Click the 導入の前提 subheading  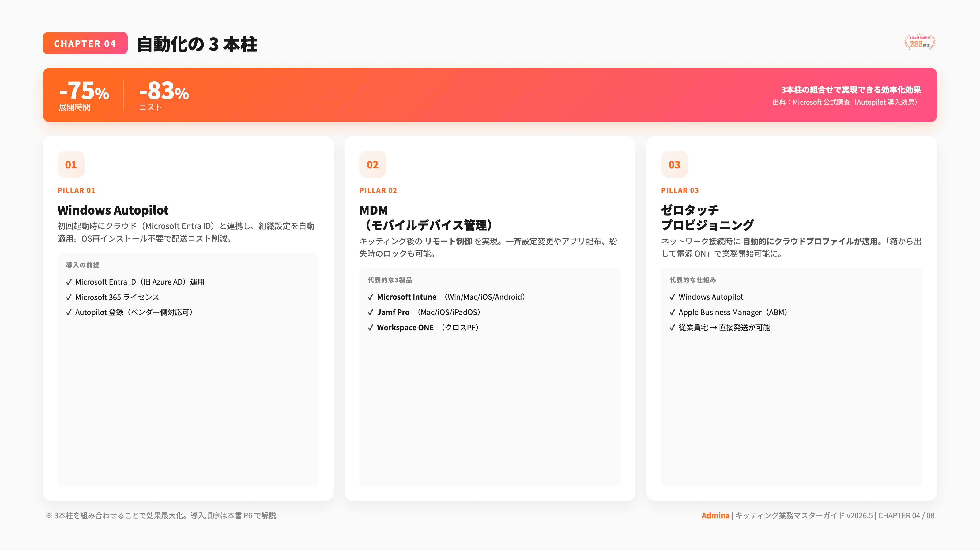click(83, 265)
